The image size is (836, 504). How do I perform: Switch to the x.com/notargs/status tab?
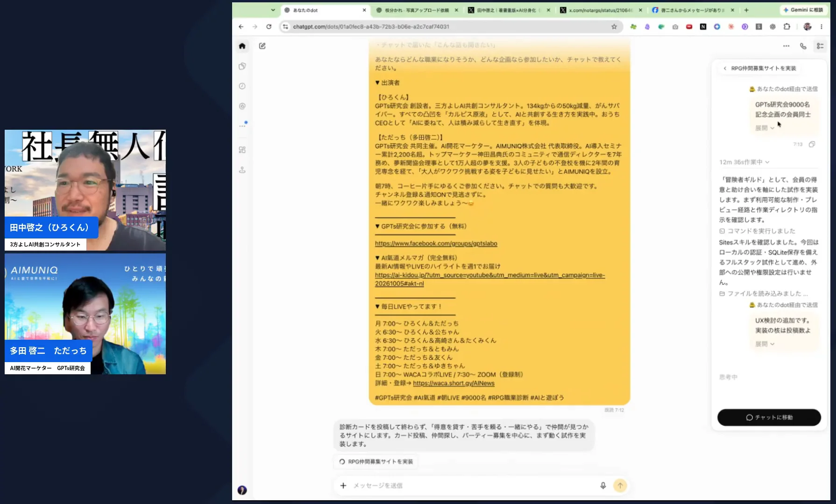(601, 10)
